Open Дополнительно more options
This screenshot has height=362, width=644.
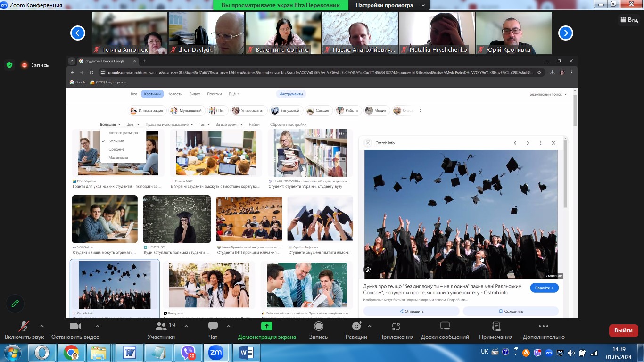coord(544,330)
